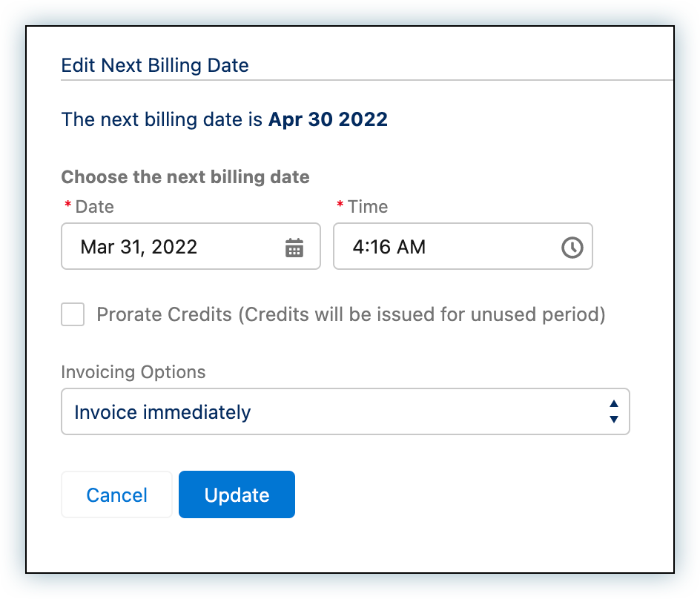
Task: Click the Choose the next billing date heading
Action: (185, 177)
